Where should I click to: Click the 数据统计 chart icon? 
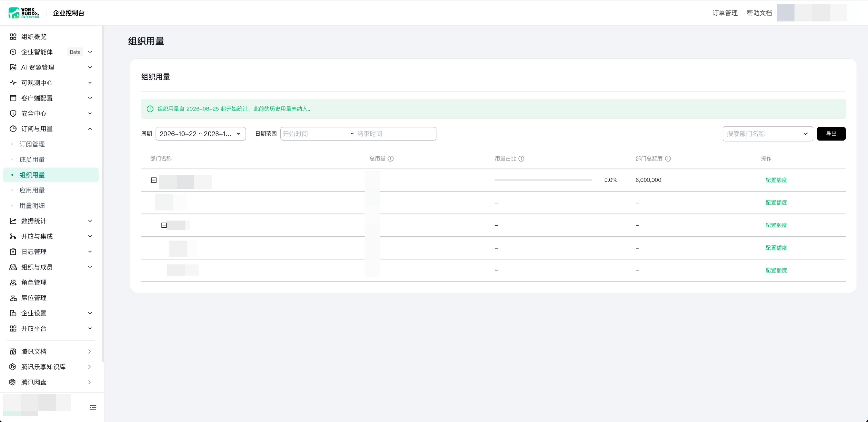pyautogui.click(x=13, y=221)
